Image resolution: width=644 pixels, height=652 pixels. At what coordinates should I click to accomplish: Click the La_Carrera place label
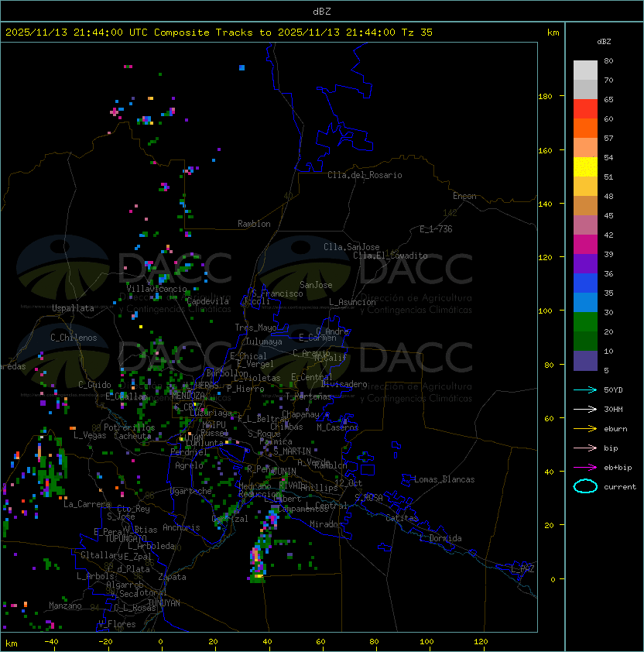point(87,504)
